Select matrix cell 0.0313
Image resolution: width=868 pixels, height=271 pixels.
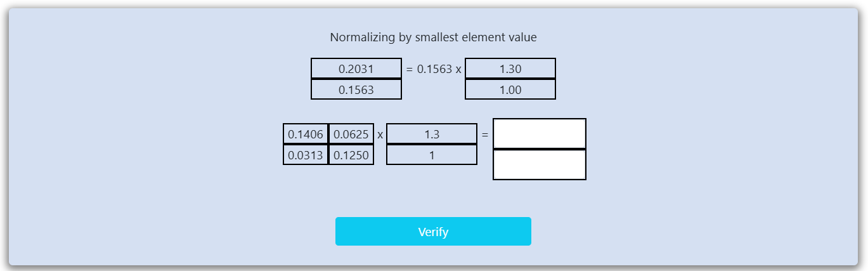306,155
